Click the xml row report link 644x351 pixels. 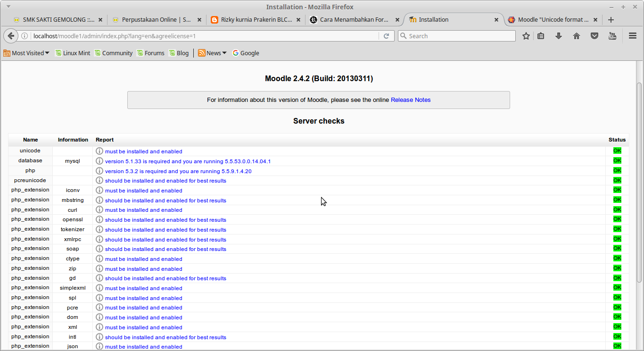(x=143, y=327)
